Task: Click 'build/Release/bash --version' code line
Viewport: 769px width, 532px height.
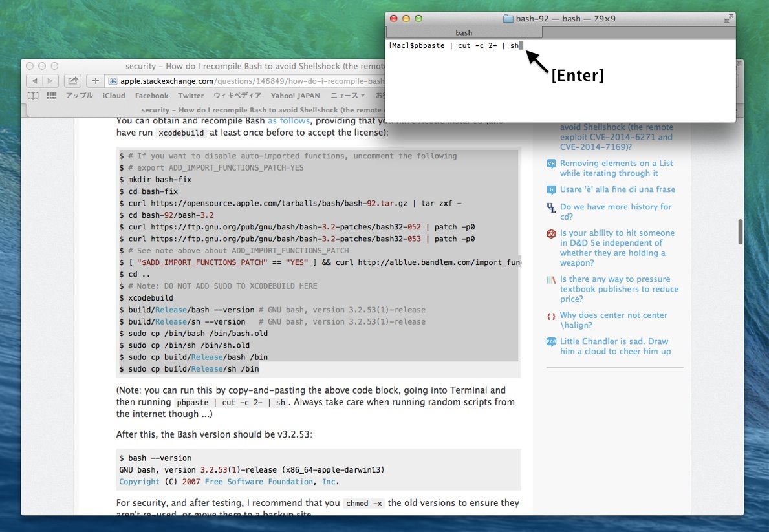Action: pos(272,310)
